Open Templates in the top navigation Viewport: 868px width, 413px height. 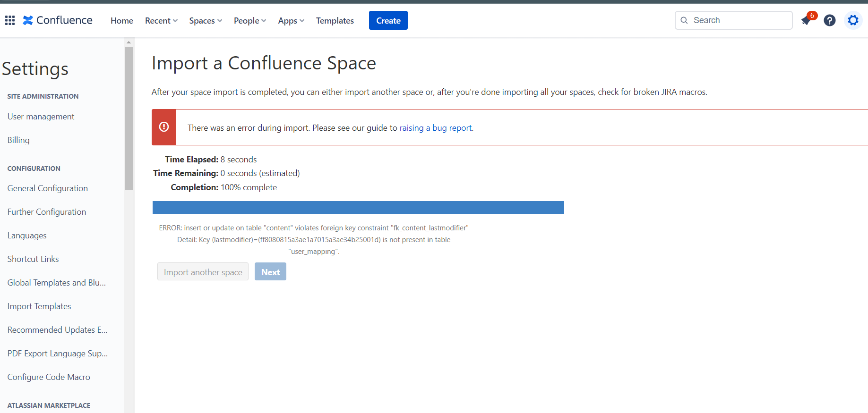pos(335,21)
